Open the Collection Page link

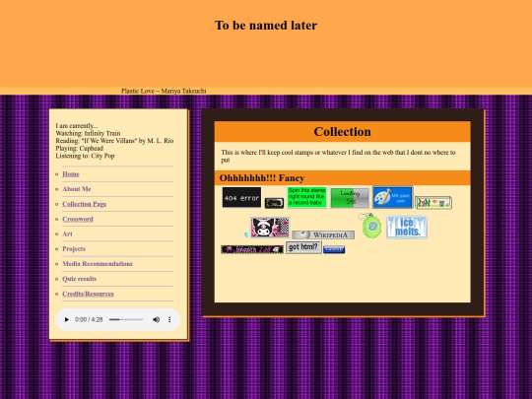[85, 204]
